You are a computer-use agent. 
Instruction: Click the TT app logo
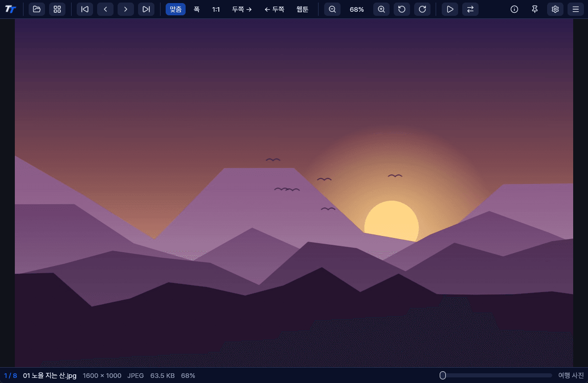coord(11,9)
